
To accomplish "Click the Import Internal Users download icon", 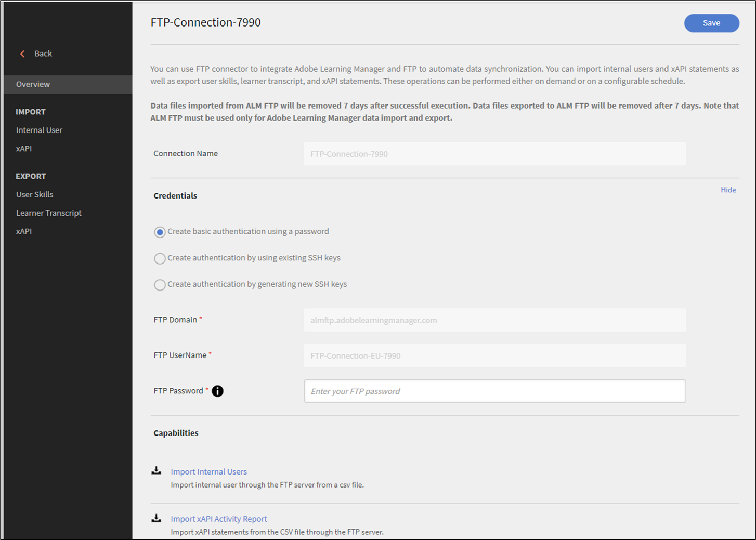I will pyautogui.click(x=156, y=471).
